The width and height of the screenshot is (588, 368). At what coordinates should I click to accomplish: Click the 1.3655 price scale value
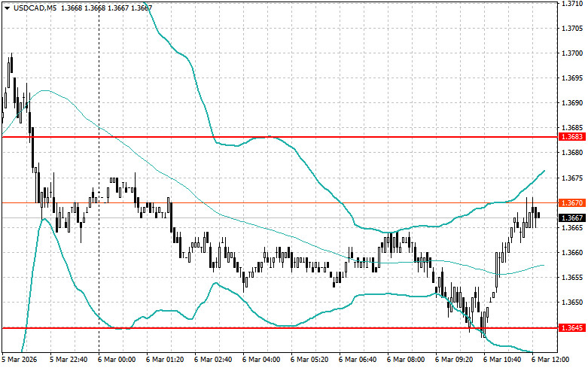coord(573,277)
